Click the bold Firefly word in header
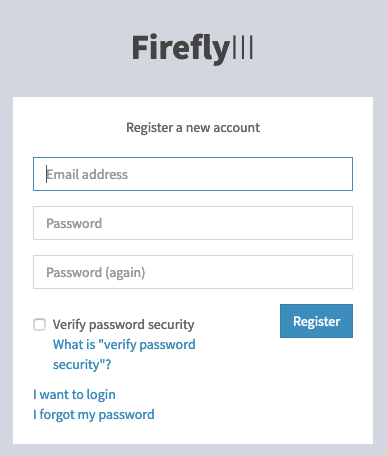 pyautogui.click(x=181, y=49)
